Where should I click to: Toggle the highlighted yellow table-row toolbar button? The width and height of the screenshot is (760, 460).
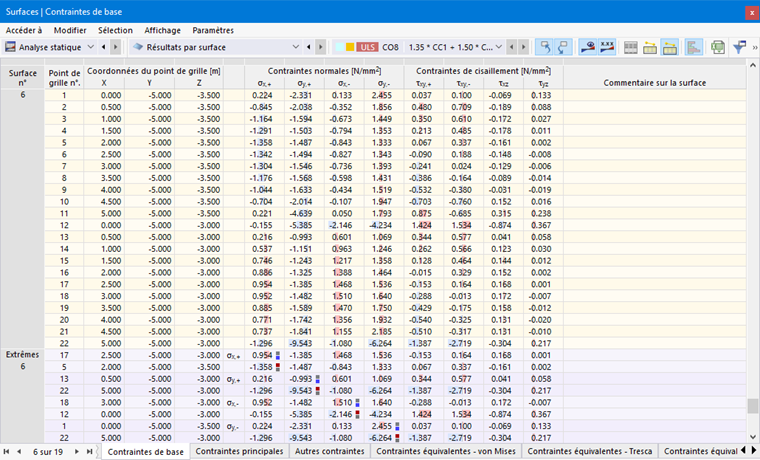click(669, 48)
